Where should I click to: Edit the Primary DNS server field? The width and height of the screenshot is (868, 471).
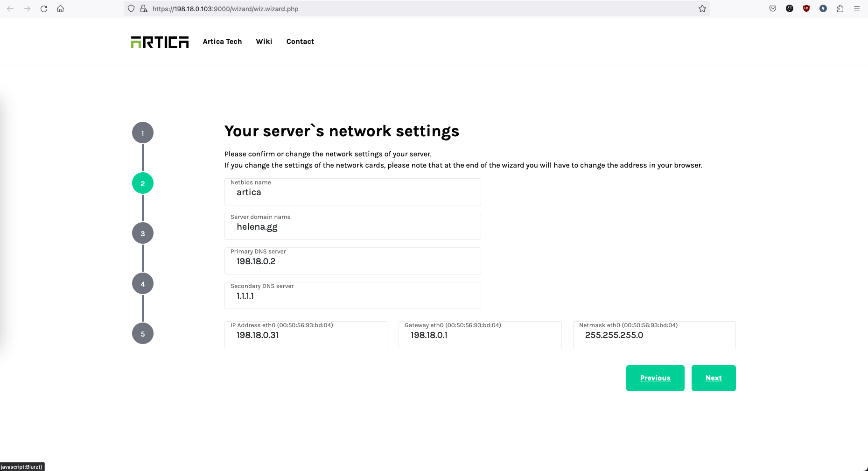tap(352, 261)
